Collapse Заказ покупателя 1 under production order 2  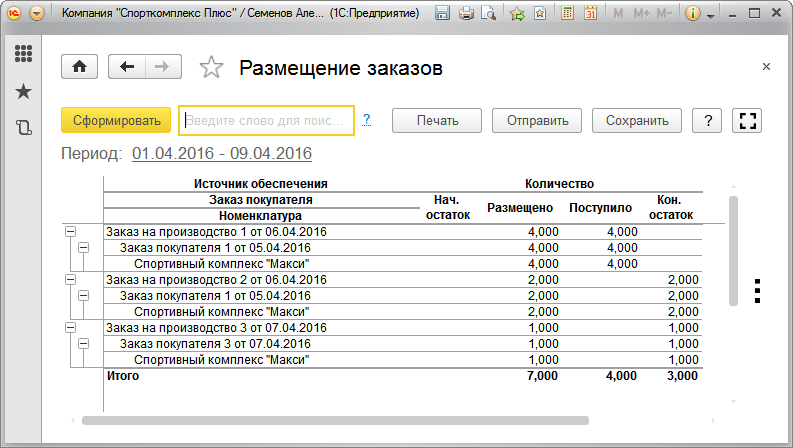83,296
